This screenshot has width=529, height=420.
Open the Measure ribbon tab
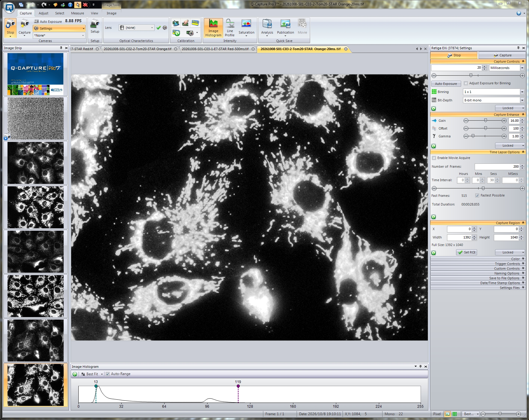77,13
